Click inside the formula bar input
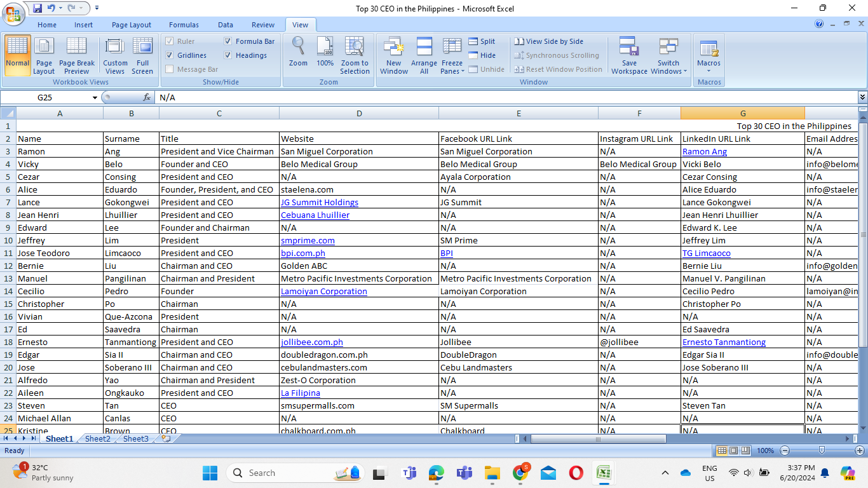This screenshot has width=868, height=488. [x=506, y=97]
